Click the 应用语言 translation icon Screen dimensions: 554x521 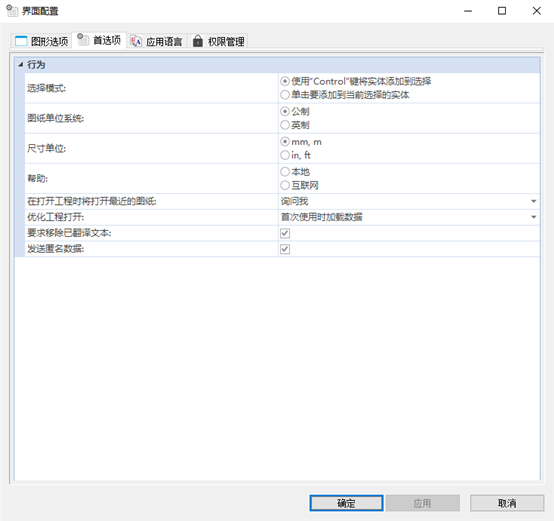click(136, 41)
